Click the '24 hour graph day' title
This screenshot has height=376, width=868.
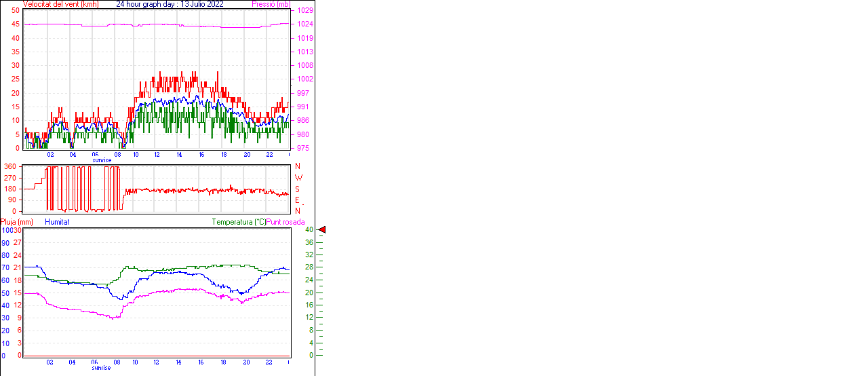click(x=146, y=4)
